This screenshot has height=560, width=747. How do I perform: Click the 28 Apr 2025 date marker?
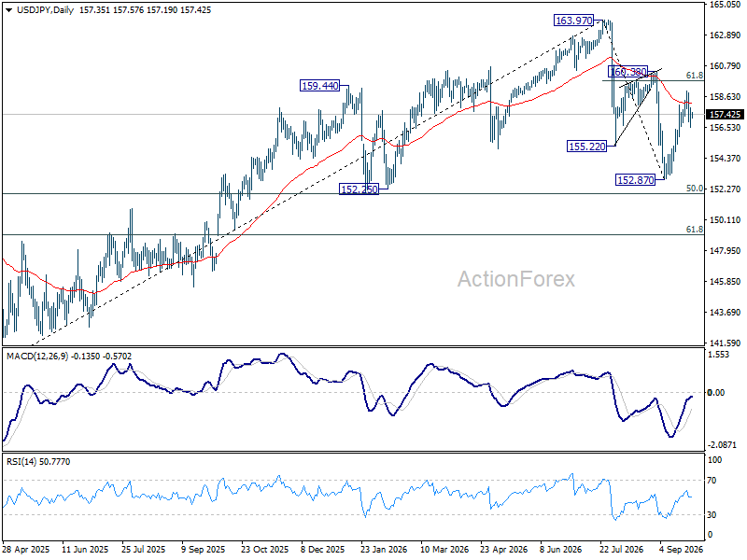coord(26,549)
